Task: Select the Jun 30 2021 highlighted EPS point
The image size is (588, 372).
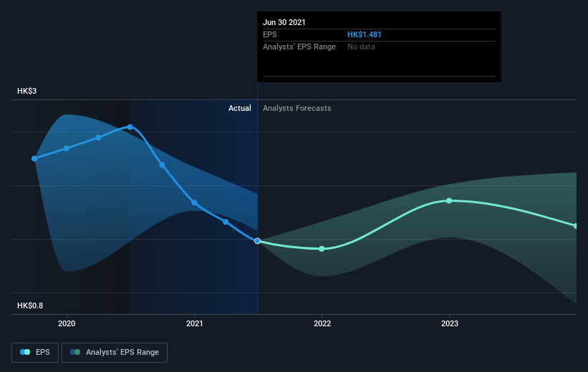Action: (x=257, y=241)
